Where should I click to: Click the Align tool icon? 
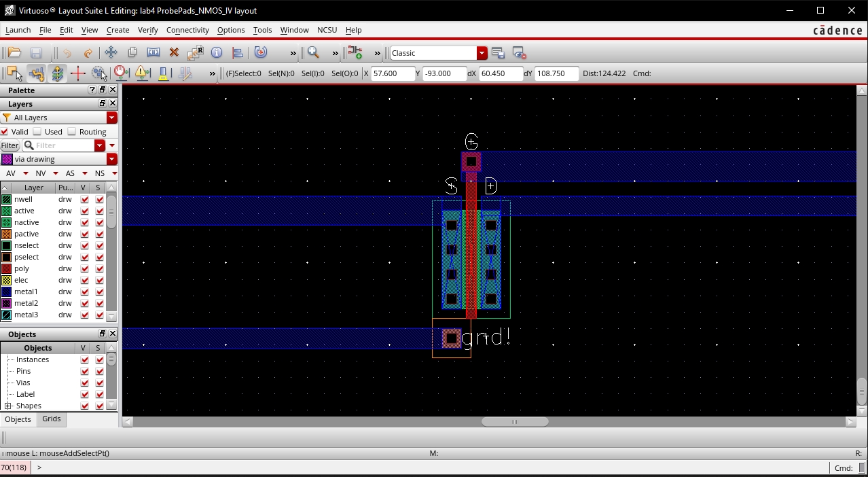pyautogui.click(x=238, y=53)
